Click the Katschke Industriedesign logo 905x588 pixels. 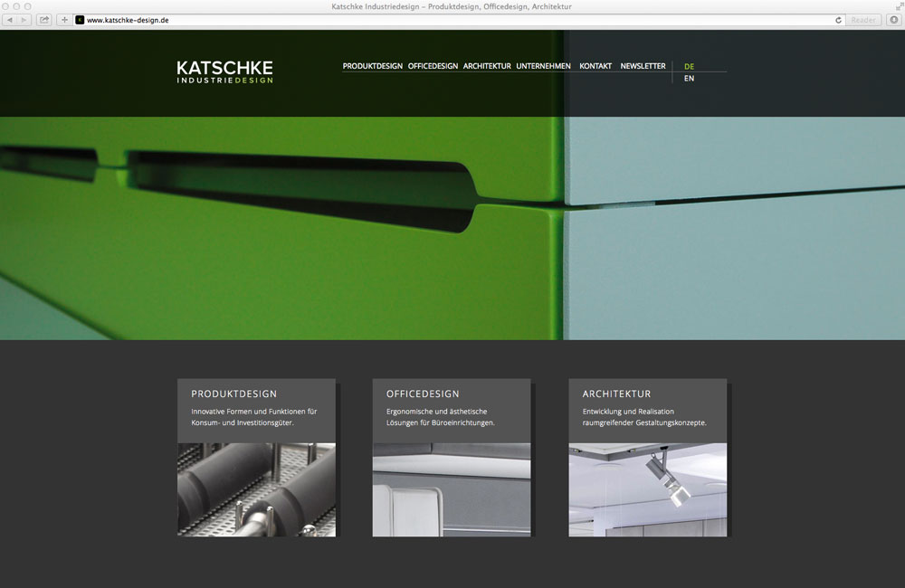tap(225, 72)
